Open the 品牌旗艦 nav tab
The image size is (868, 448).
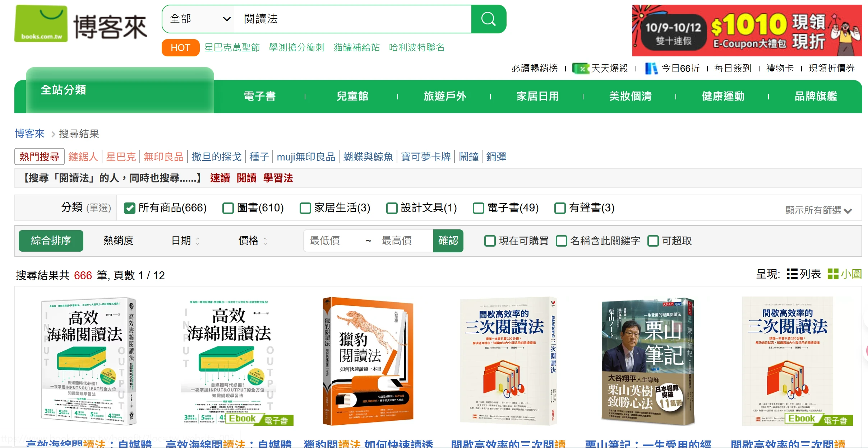pos(816,96)
